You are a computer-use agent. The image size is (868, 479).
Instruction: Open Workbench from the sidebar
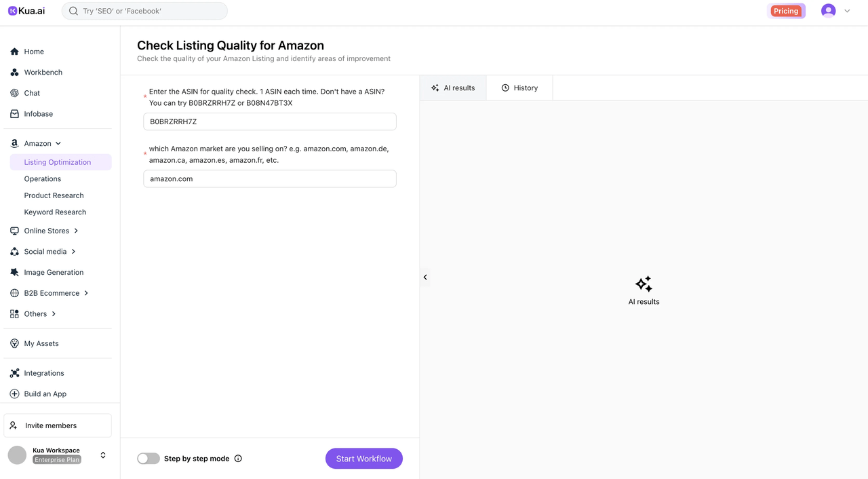43,72
